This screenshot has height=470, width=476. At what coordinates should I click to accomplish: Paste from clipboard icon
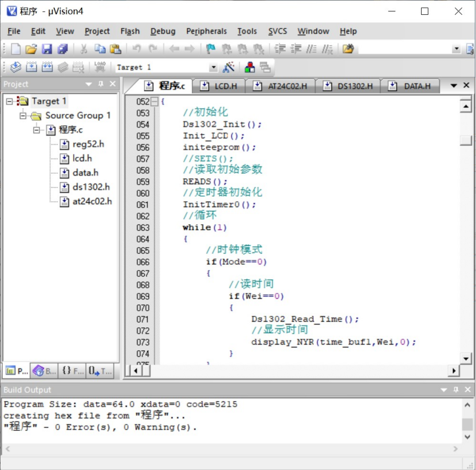pos(116,49)
